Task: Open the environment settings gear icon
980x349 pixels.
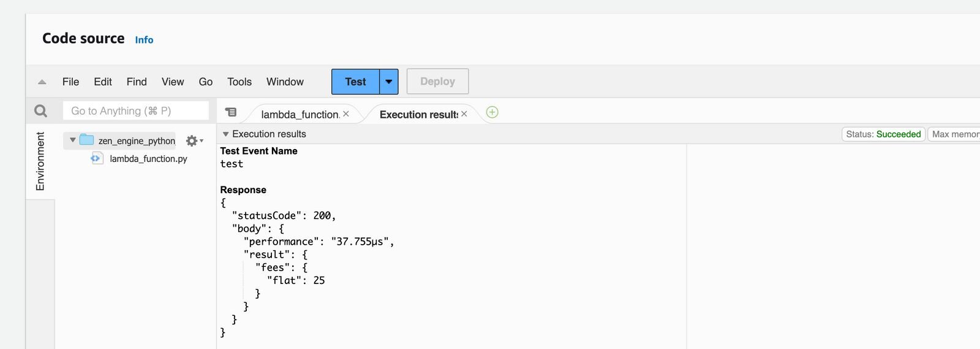Action: pos(192,141)
